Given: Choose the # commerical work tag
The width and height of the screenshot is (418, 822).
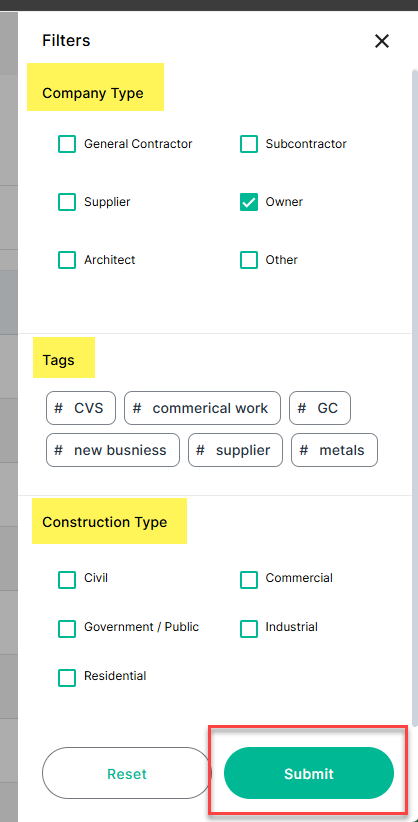Looking at the screenshot, I should click(202, 408).
